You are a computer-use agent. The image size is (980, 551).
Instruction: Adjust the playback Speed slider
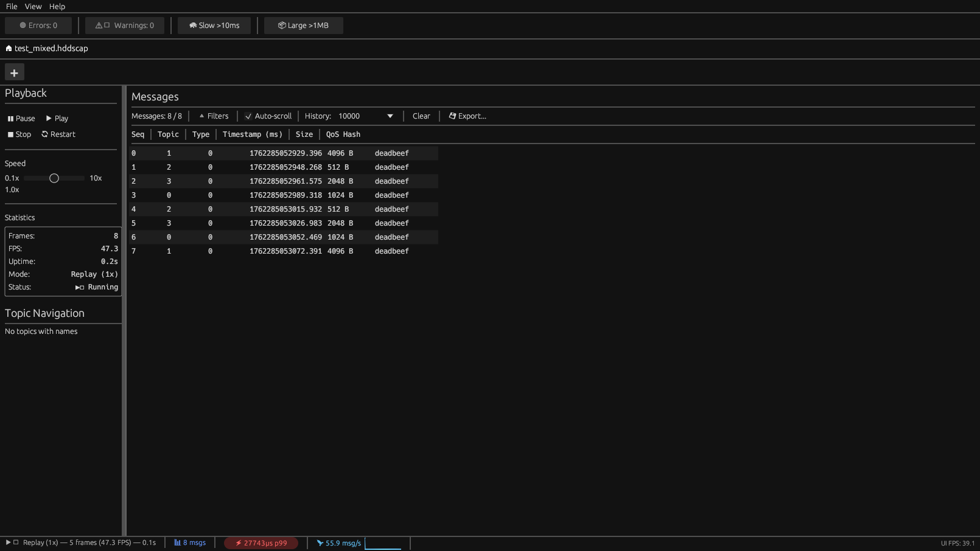[x=54, y=178]
